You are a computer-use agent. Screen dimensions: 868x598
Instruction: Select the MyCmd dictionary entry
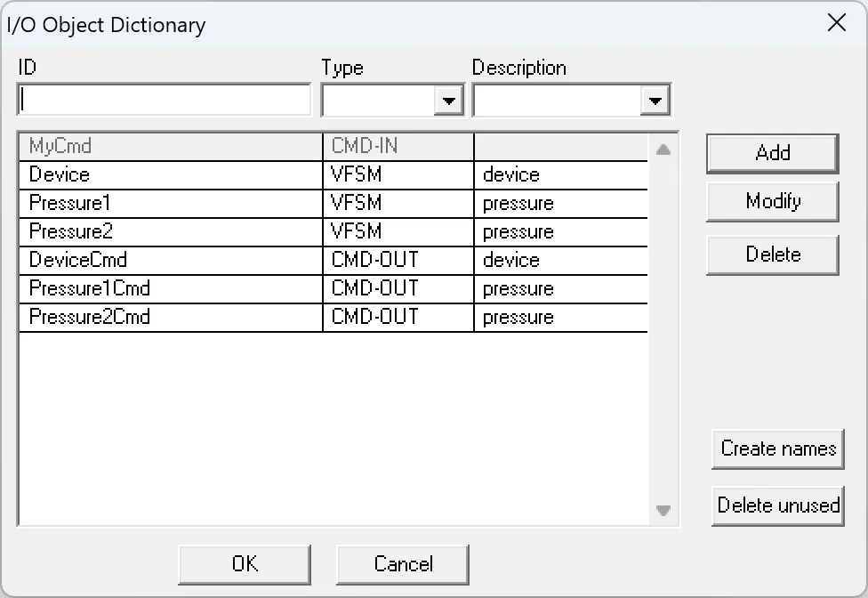pyautogui.click(x=169, y=146)
